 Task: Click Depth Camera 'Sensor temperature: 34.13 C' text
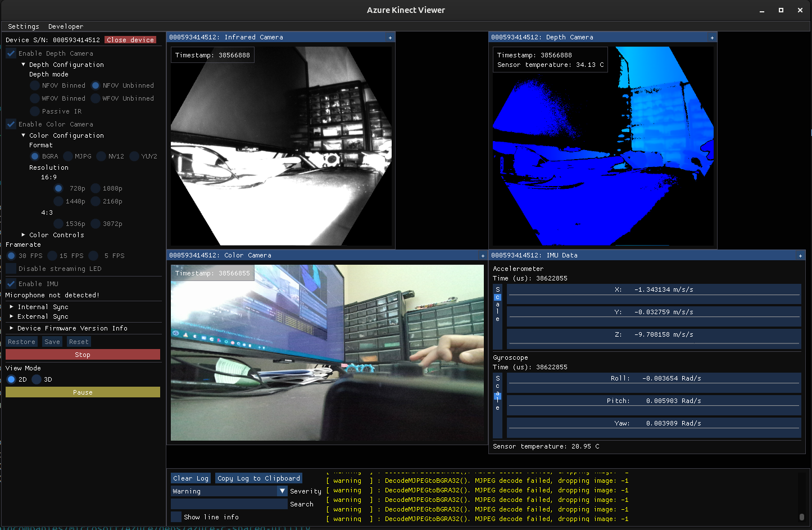(551, 65)
